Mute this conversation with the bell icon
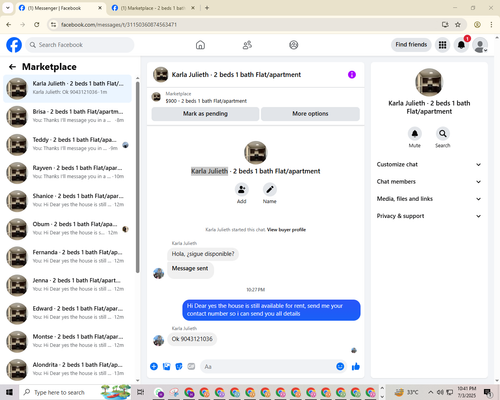 [415, 134]
